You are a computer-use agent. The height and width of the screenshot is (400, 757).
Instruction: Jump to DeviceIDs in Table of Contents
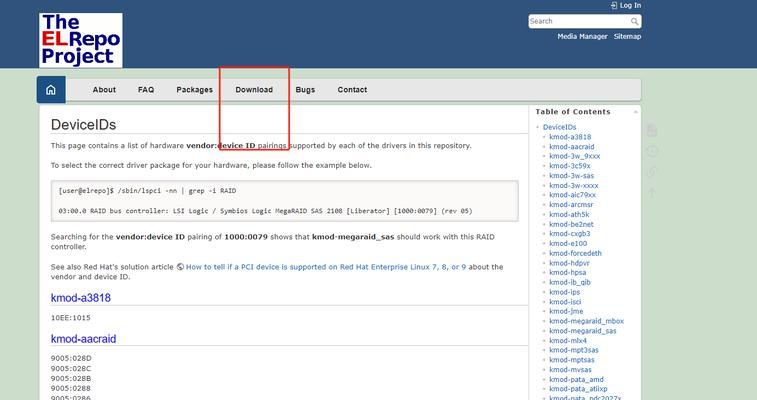pos(560,127)
